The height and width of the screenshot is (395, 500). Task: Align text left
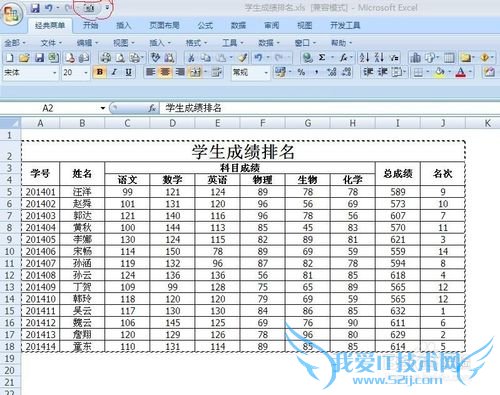click(151, 72)
